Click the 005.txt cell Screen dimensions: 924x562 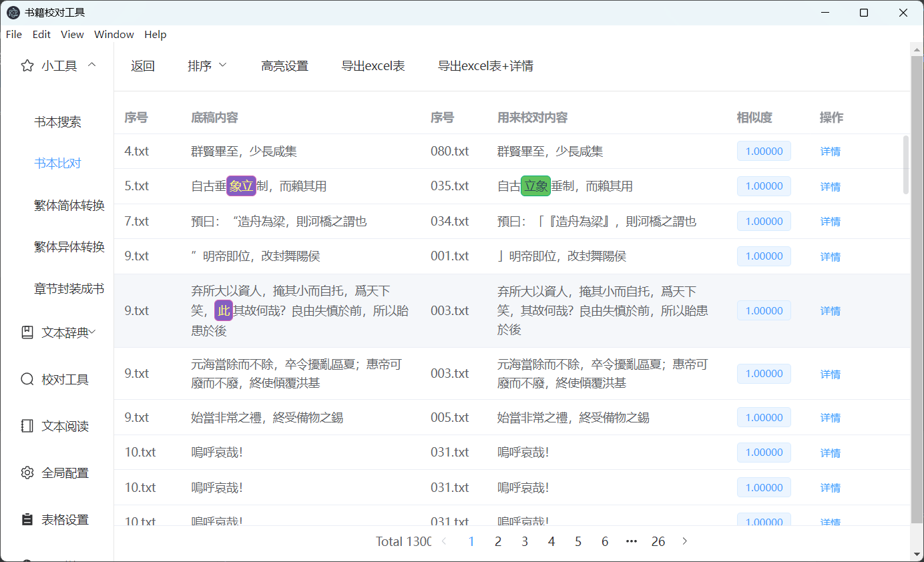(450, 418)
